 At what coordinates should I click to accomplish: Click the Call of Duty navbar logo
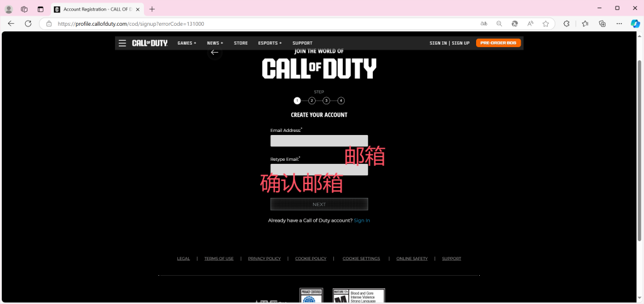[150, 43]
